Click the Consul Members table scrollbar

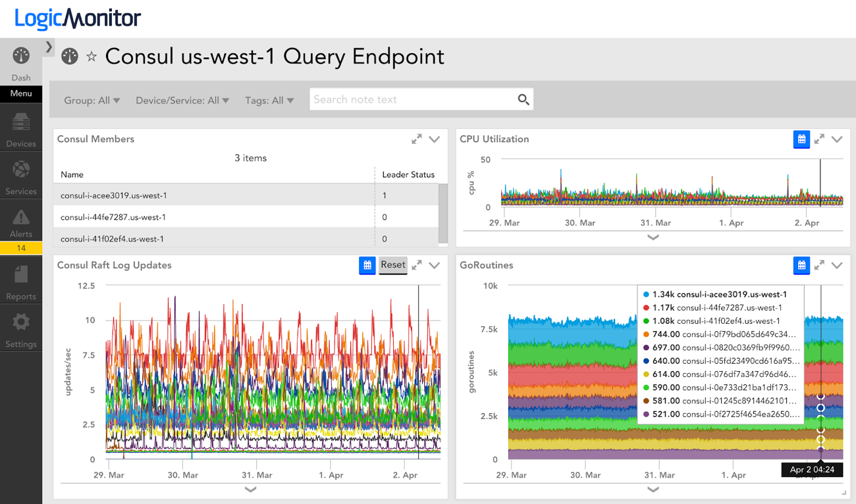point(443,213)
